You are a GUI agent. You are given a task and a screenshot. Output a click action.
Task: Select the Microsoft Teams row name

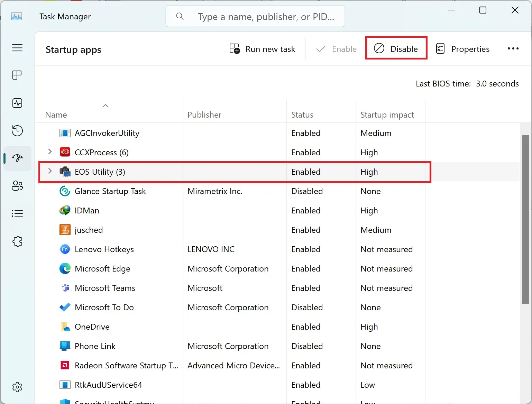tap(105, 288)
